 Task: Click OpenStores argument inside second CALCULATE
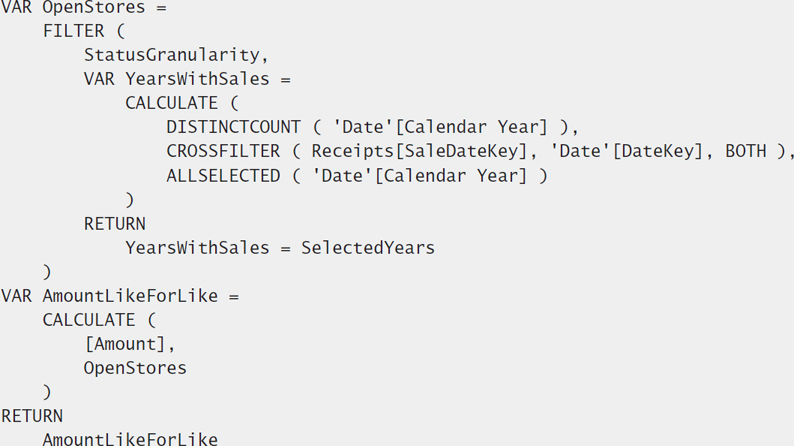pyautogui.click(x=135, y=368)
